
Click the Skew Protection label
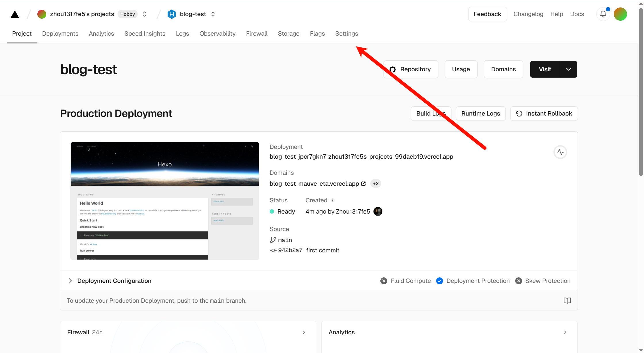(x=548, y=281)
